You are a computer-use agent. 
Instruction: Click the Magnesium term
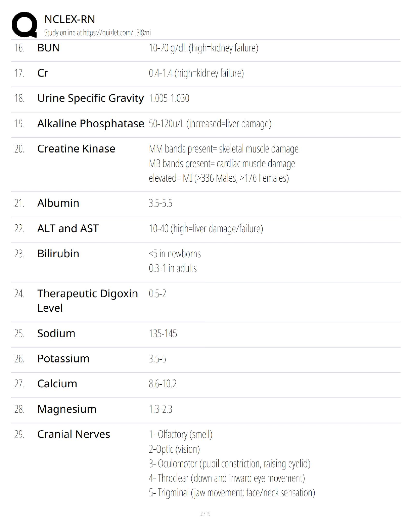point(67,409)
